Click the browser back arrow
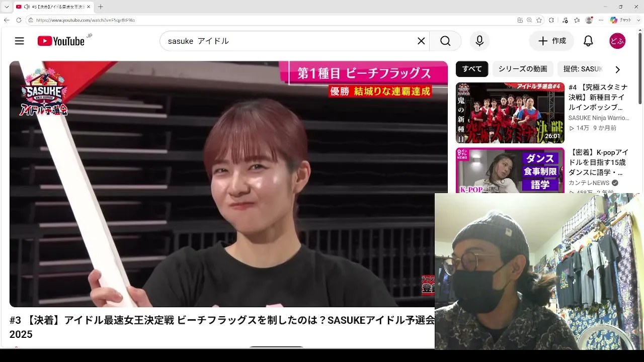The height and width of the screenshot is (362, 644). [7, 20]
